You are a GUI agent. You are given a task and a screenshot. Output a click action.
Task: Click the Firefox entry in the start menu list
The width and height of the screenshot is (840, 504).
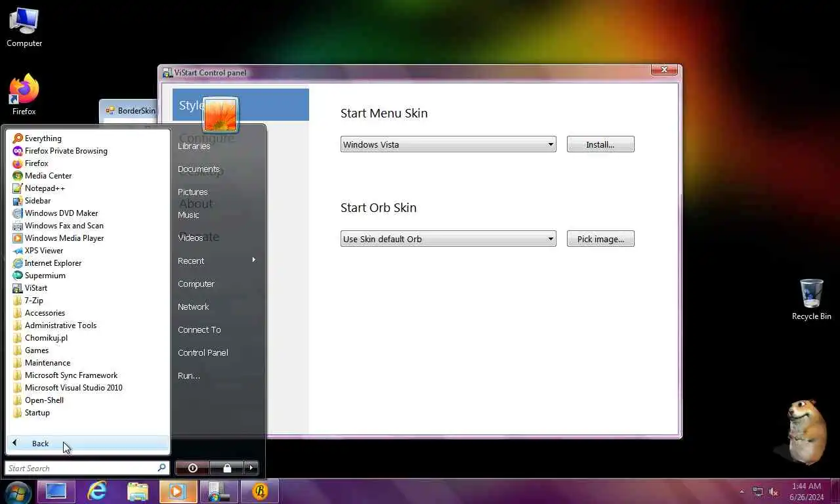(x=30, y=163)
